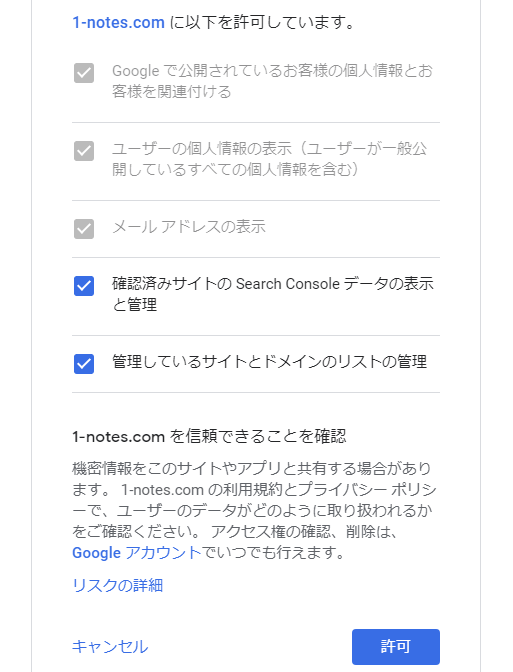The image size is (513, 672).
Task: Click the キャンセル link
Action: coord(110,646)
